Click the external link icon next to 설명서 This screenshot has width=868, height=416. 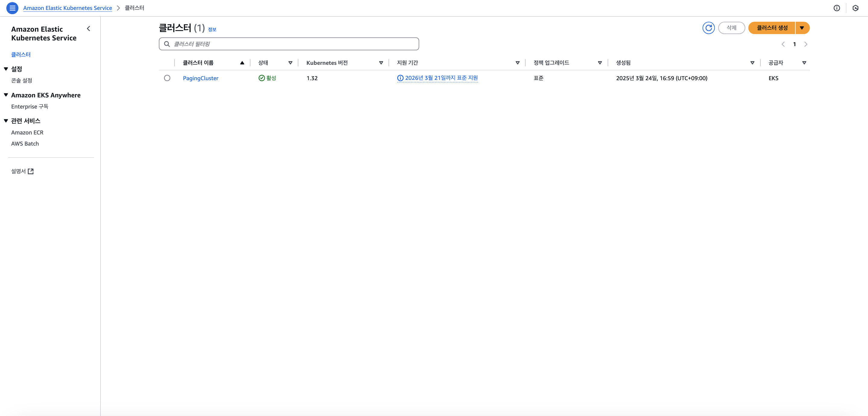(x=31, y=171)
